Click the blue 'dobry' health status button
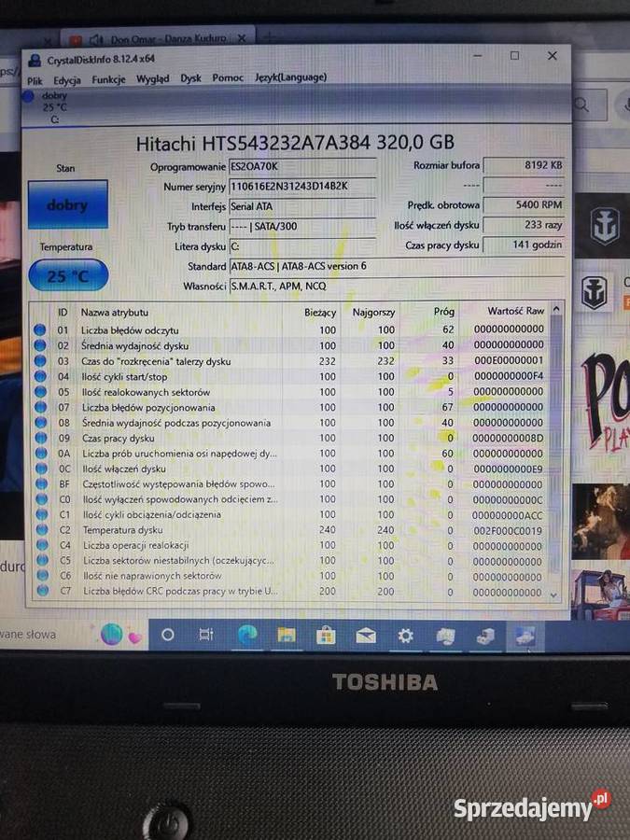The image size is (630, 840). click(x=68, y=204)
